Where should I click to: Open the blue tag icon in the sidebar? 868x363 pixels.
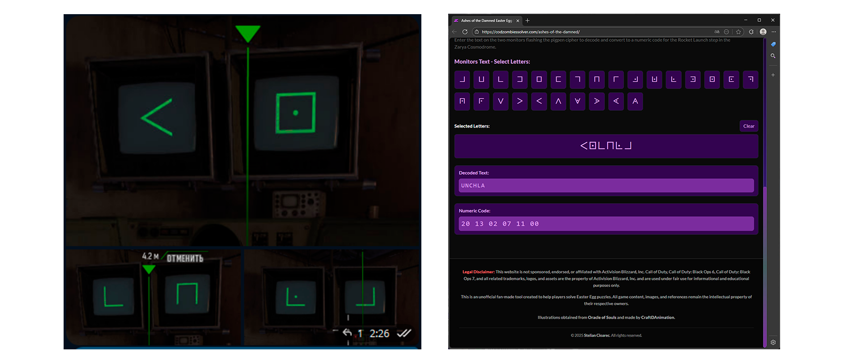pos(773,44)
